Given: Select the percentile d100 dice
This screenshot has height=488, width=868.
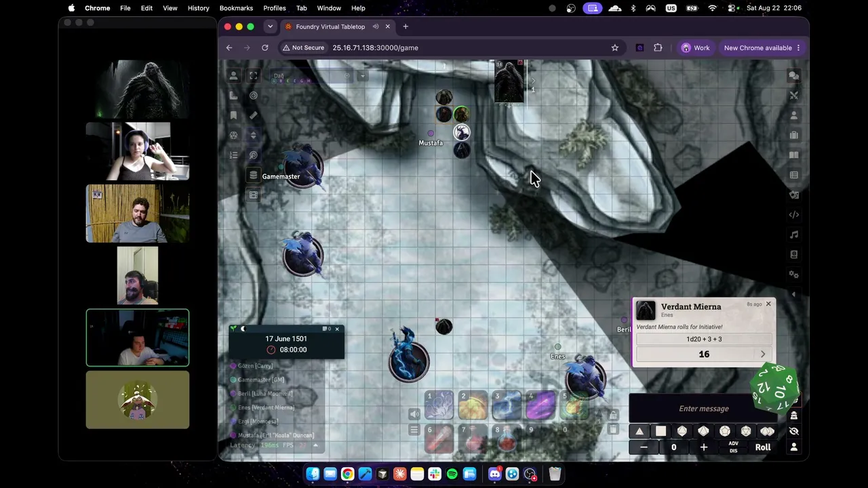Looking at the screenshot, I should [x=768, y=431].
